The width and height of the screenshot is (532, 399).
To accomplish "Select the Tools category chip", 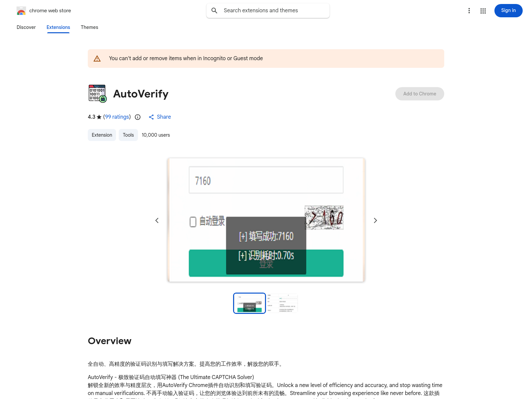I will (128, 135).
